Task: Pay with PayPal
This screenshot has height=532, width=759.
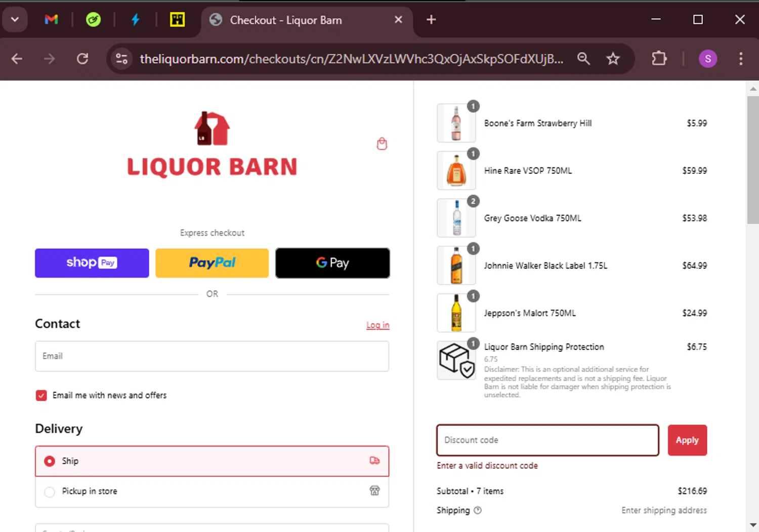Action: (212, 263)
